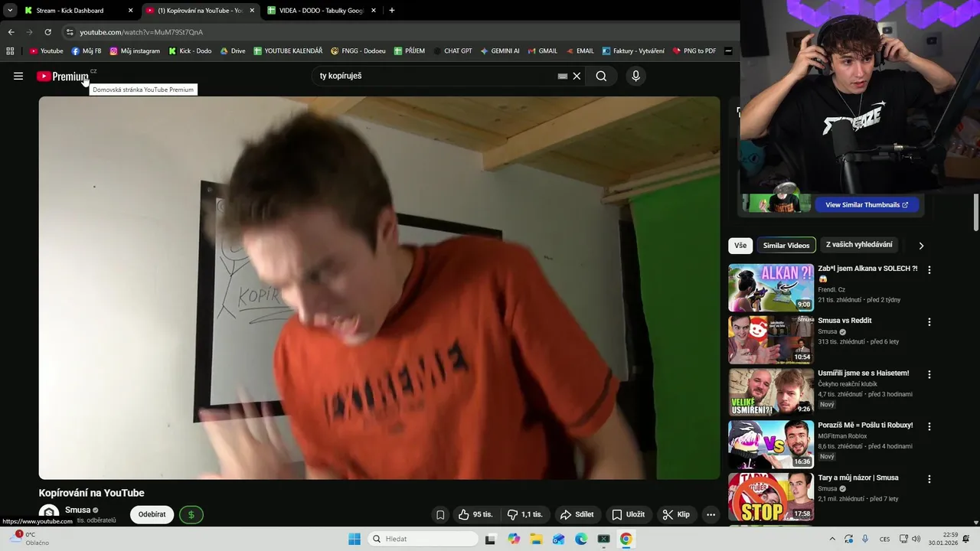Click the Sdílet share button
This screenshot has height=551, width=980.
tap(577, 514)
